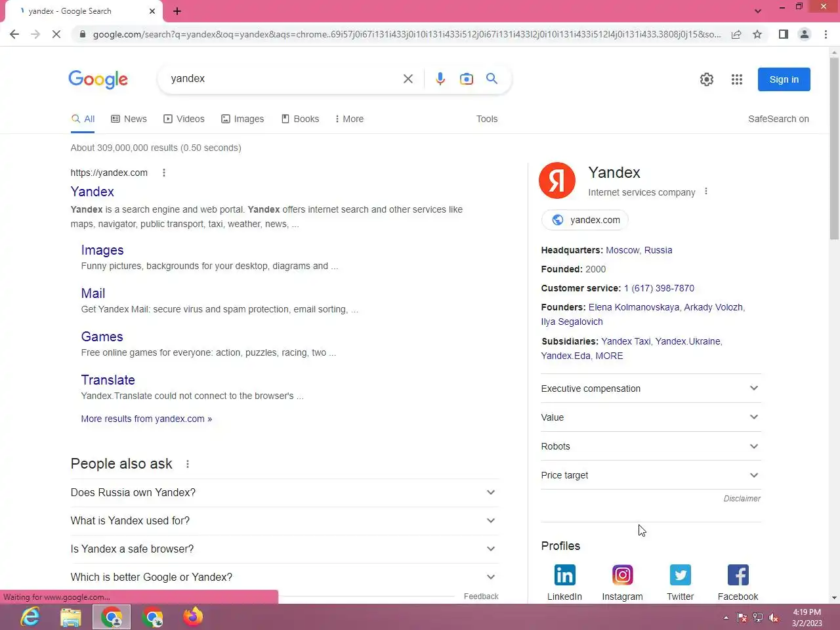The image size is (840, 630).
Task: Click the Yandex red logo in knowledge panel
Action: click(557, 180)
